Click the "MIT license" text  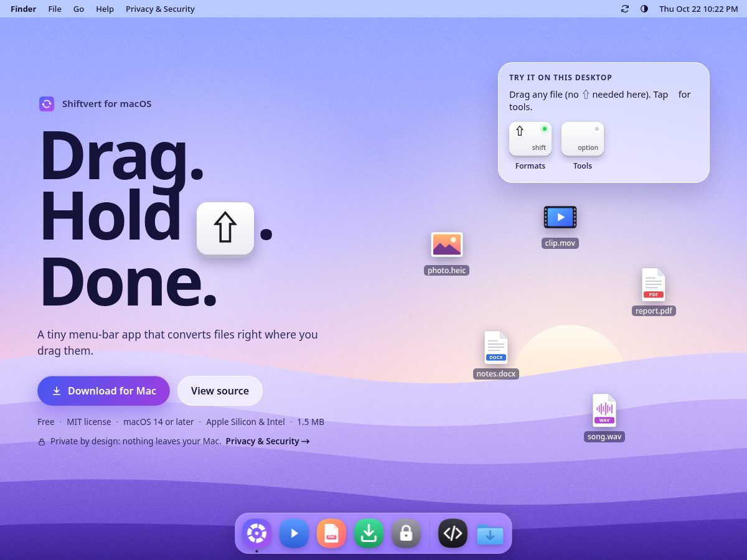pyautogui.click(x=89, y=422)
